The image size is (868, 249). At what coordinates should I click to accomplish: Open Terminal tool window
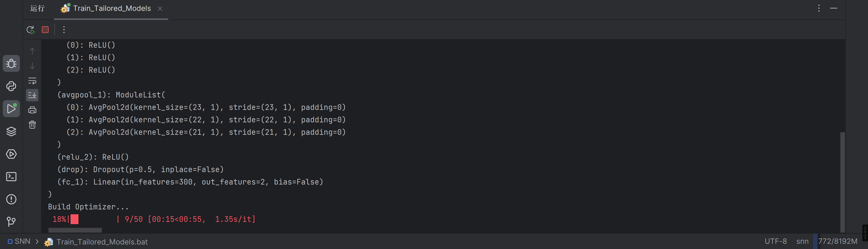[11, 177]
